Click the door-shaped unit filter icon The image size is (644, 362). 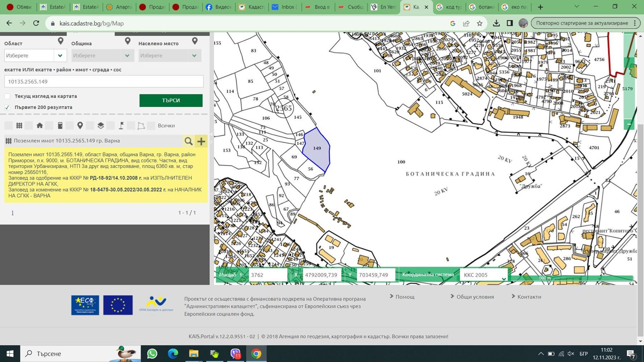(x=60, y=126)
